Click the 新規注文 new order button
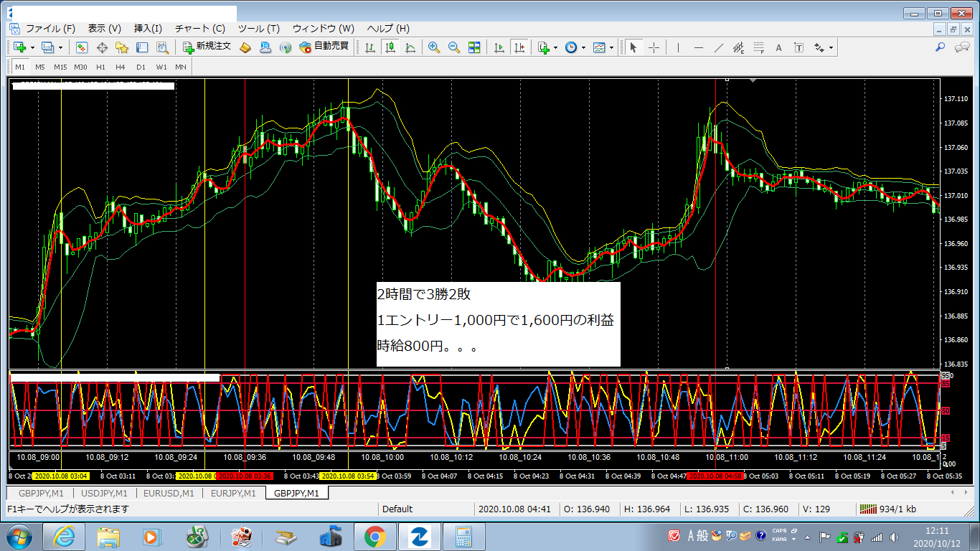Viewport: 980px width, 551px height. [207, 47]
